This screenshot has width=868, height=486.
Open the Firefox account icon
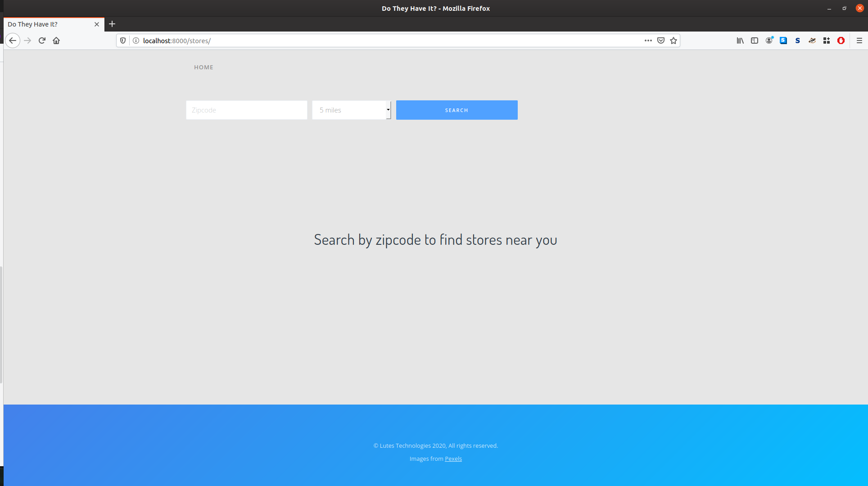click(x=769, y=40)
